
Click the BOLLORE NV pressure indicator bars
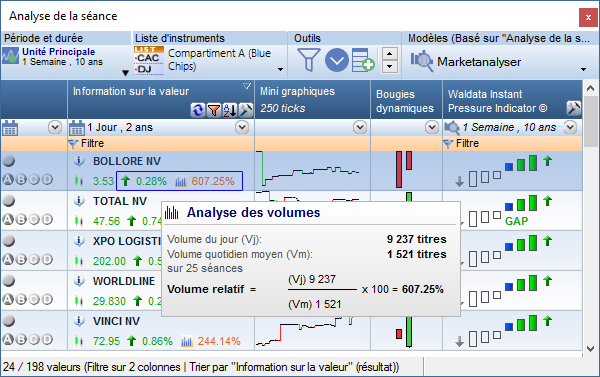click(x=504, y=171)
